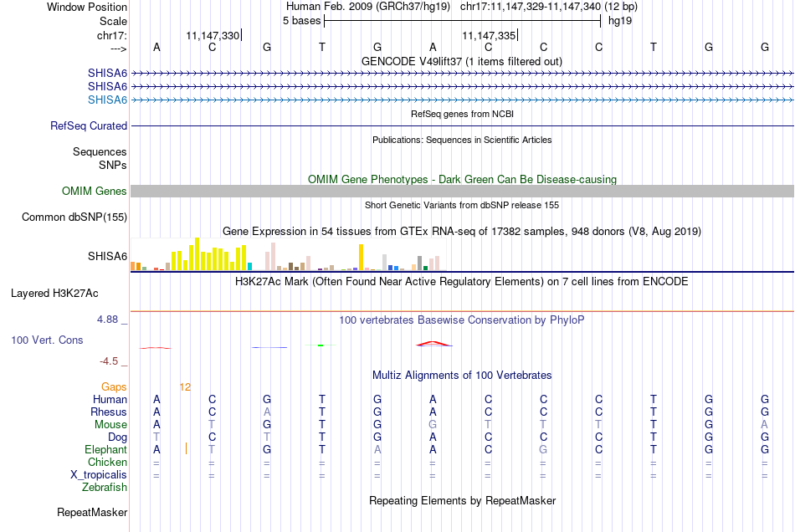The image size is (795, 532).
Task: Click the red PhyloP conservation peak
Action: coord(434,344)
